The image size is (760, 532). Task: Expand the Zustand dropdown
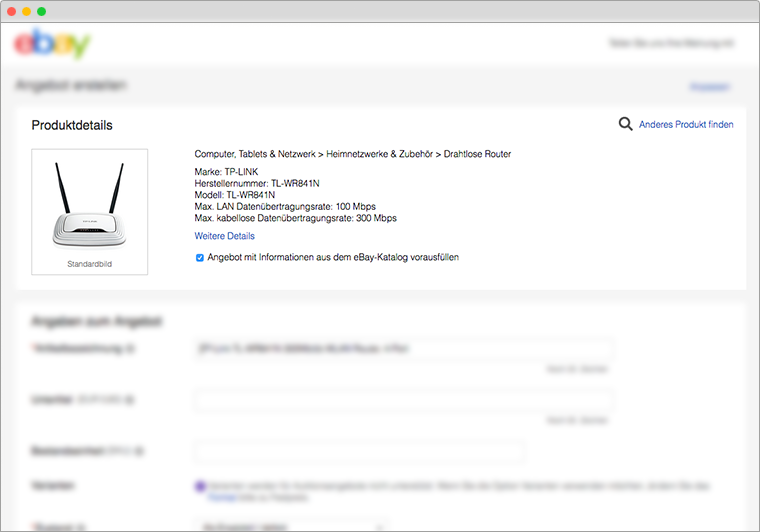click(292, 525)
